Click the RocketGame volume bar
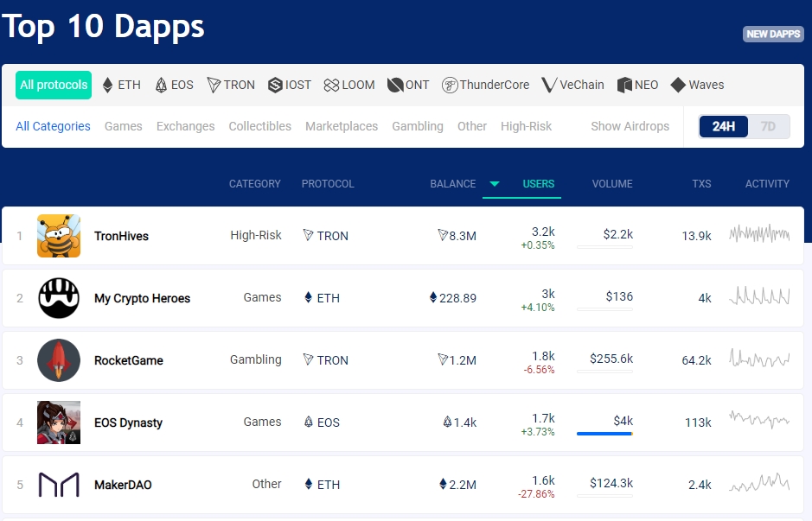This screenshot has height=521, width=812. 604,372
